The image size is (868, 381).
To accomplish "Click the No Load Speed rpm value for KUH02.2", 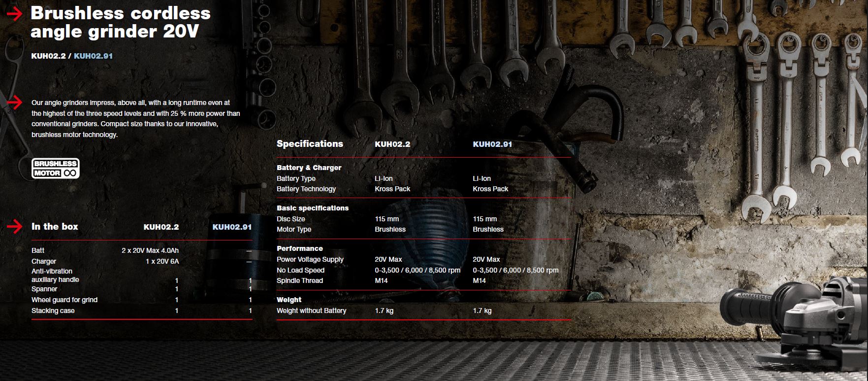I will point(418,270).
